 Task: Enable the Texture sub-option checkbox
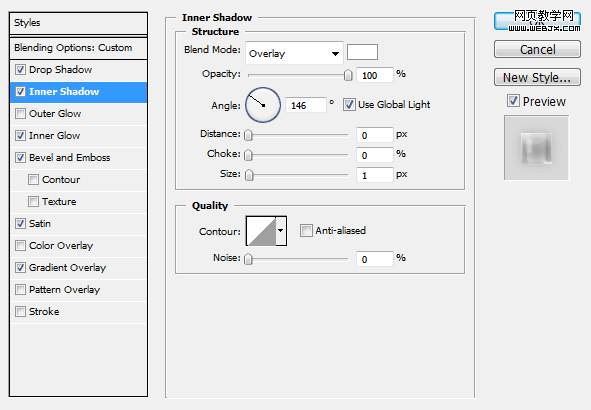coord(34,202)
